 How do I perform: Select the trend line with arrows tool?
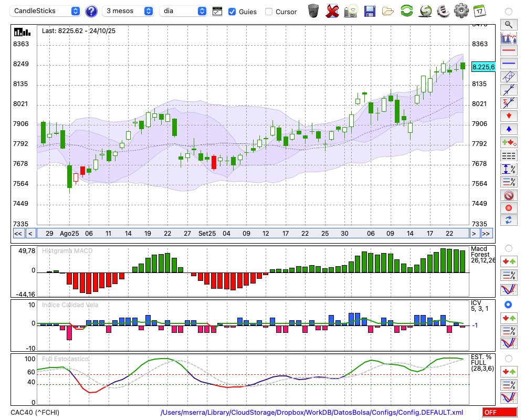pos(509,90)
